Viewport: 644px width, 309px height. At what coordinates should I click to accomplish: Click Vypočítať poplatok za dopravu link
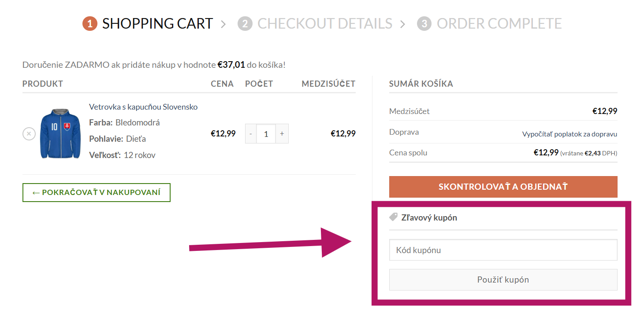[570, 134]
